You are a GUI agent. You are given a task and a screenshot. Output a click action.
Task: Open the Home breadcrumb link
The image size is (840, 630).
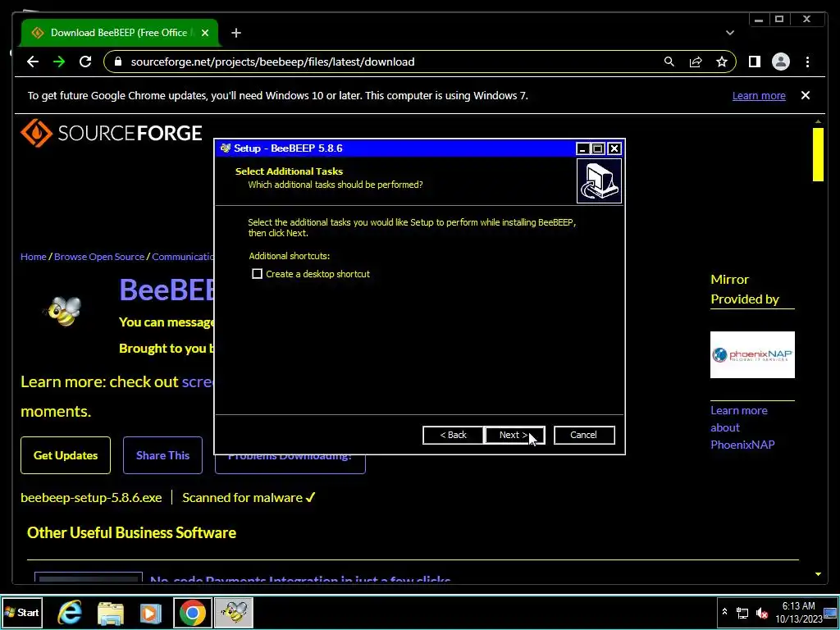pos(33,257)
